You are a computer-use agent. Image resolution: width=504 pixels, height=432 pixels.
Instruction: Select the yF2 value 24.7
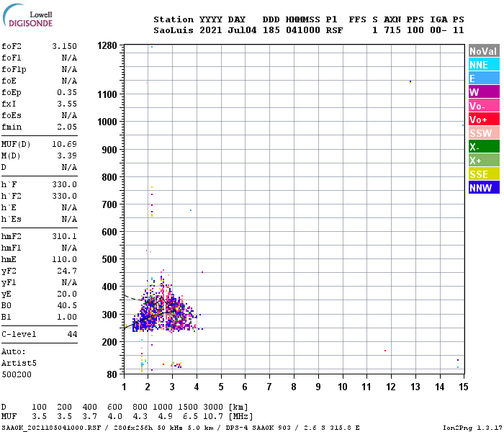pyautogui.click(x=67, y=271)
